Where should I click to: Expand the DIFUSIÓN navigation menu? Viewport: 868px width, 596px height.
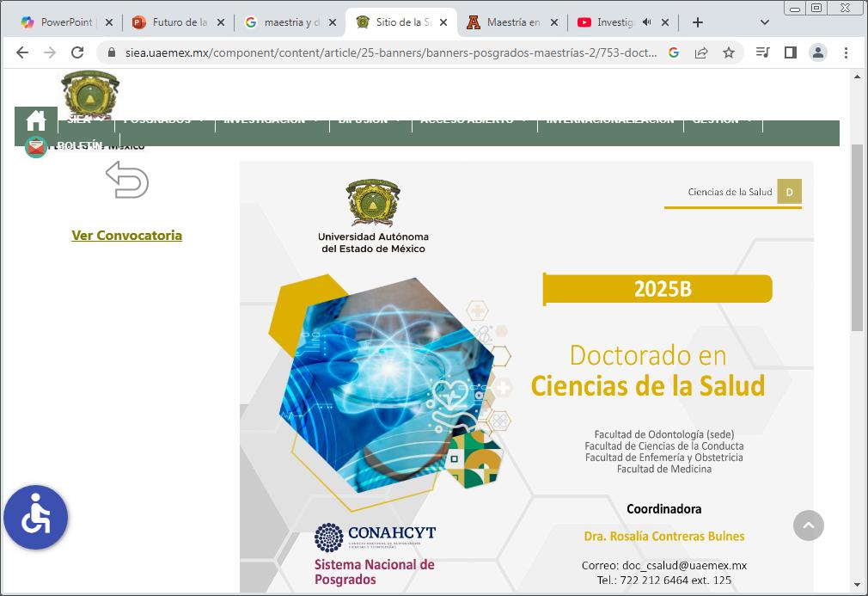pos(370,120)
